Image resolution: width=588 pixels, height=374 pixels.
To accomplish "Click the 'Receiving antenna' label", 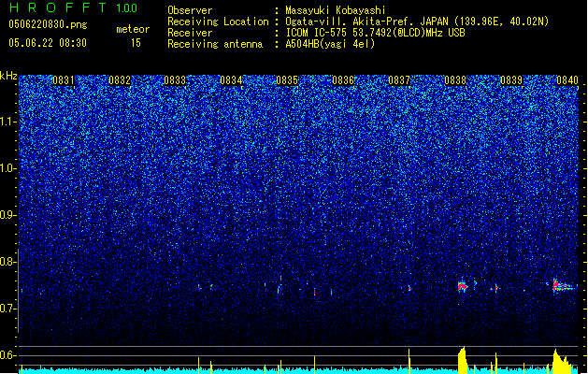I will (215, 44).
